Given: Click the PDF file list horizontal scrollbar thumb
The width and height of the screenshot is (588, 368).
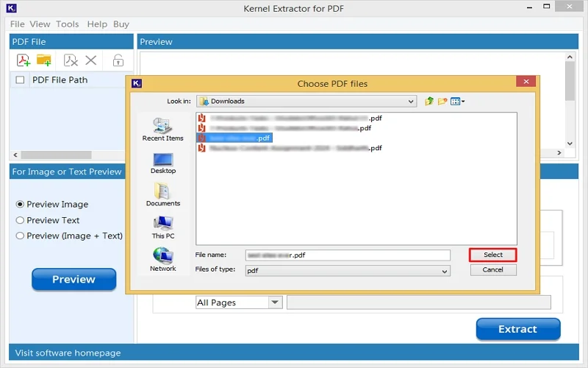Looking at the screenshot, I should pos(57,155).
